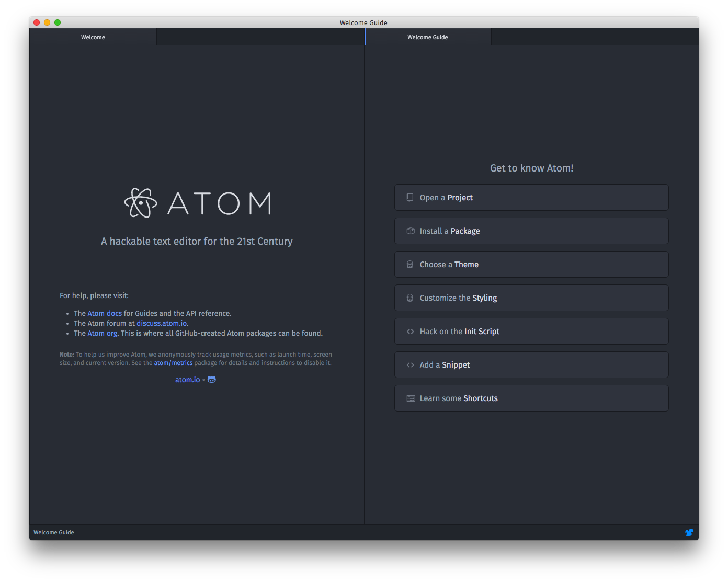Minimize the window with the yellow button

point(47,22)
